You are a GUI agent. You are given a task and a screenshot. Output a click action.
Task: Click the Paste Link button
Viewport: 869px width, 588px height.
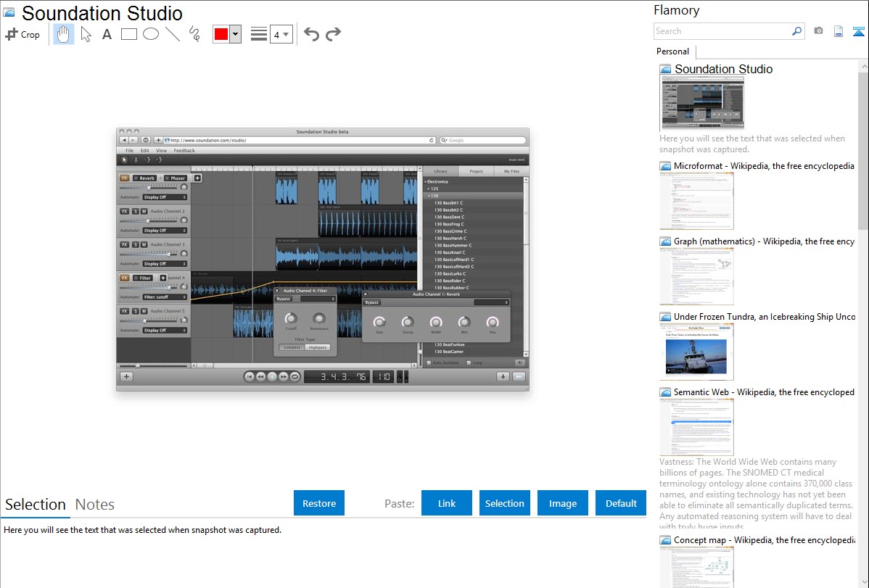click(x=447, y=503)
